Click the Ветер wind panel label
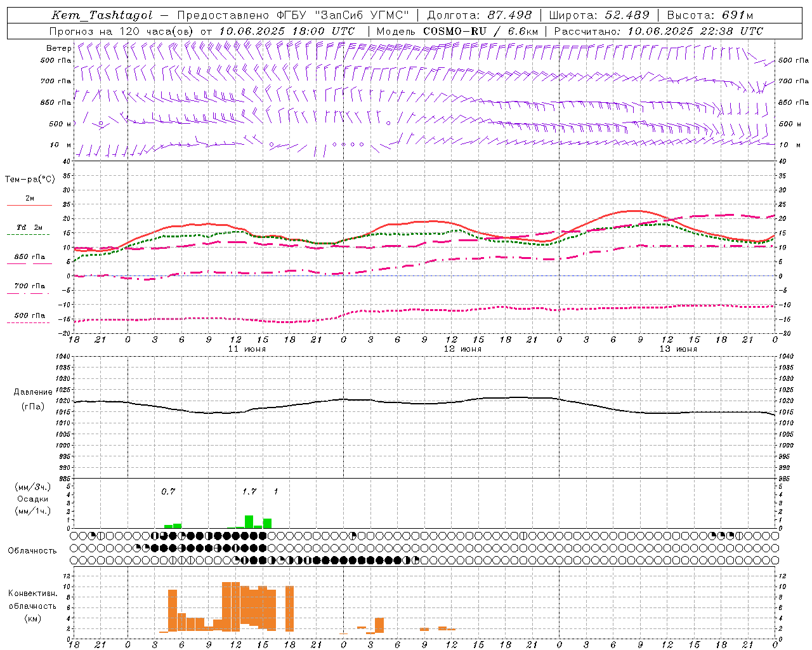Screen dimensions: 812x650 point(58,48)
